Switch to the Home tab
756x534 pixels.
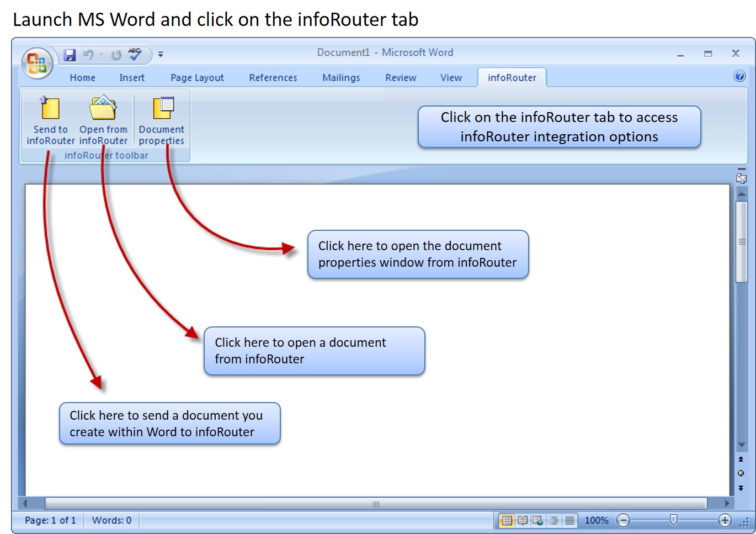pyautogui.click(x=83, y=78)
